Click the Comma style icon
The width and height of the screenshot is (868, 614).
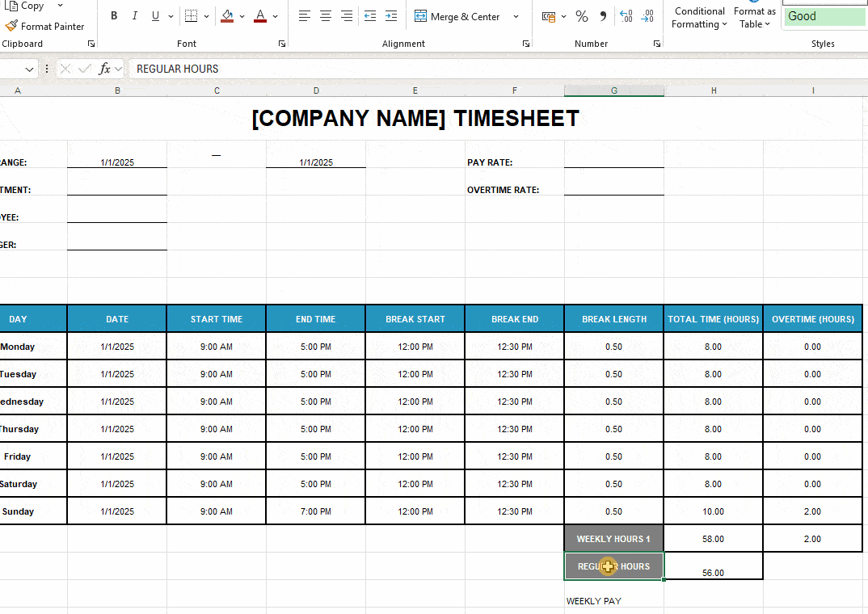coord(604,15)
